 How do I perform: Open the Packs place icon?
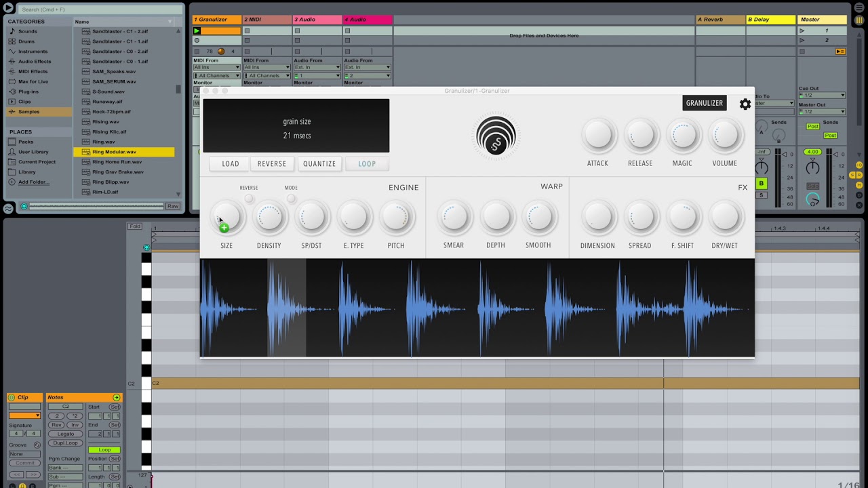click(x=12, y=142)
